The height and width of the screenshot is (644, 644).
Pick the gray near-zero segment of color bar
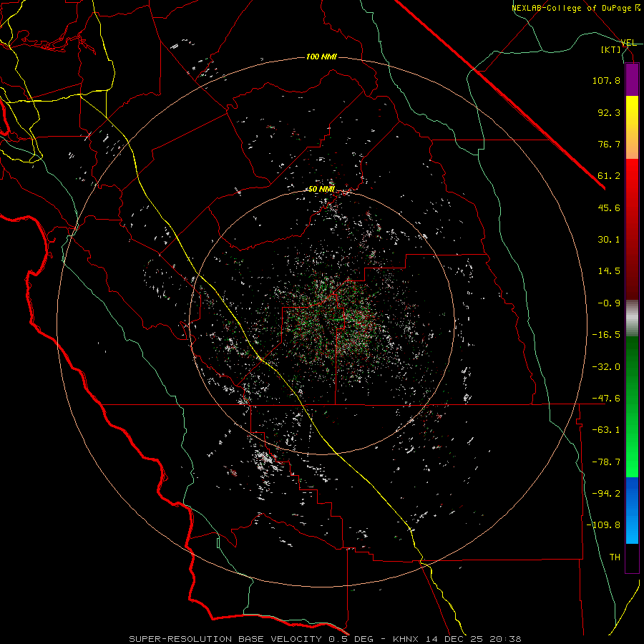(x=632, y=318)
